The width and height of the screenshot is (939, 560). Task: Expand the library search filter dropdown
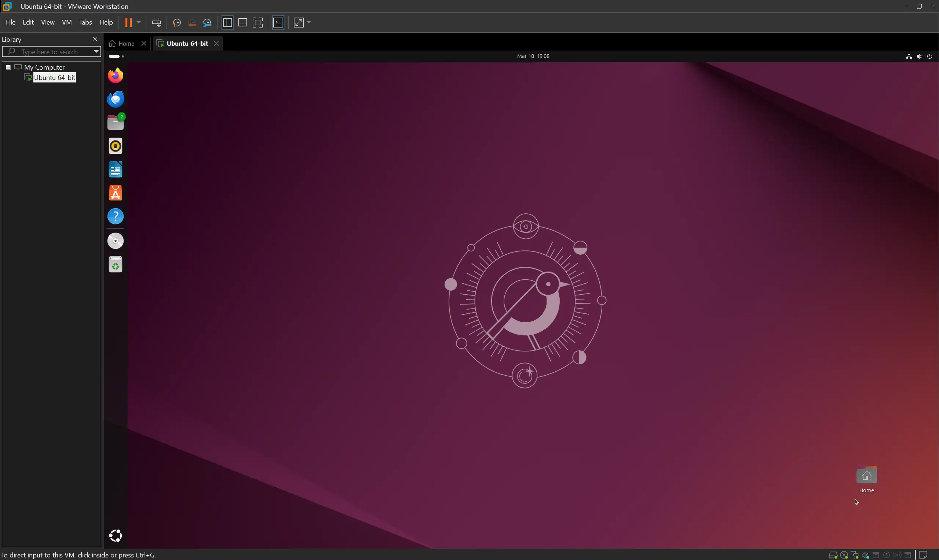coord(96,51)
